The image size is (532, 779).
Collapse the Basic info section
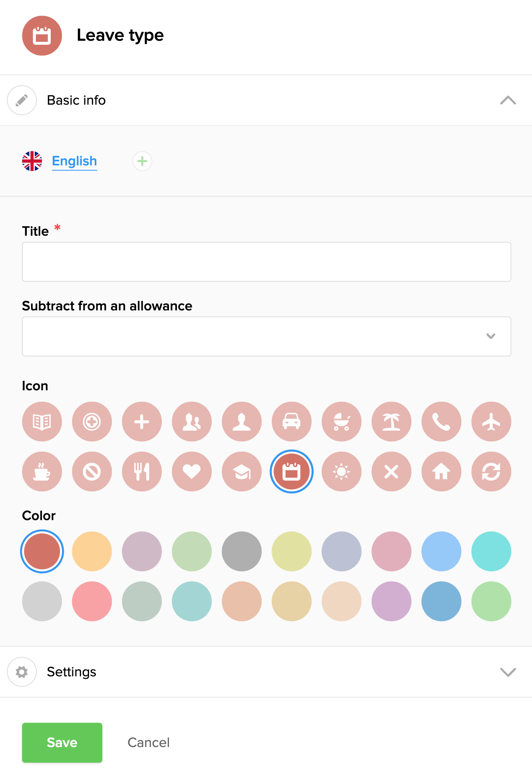coord(508,100)
